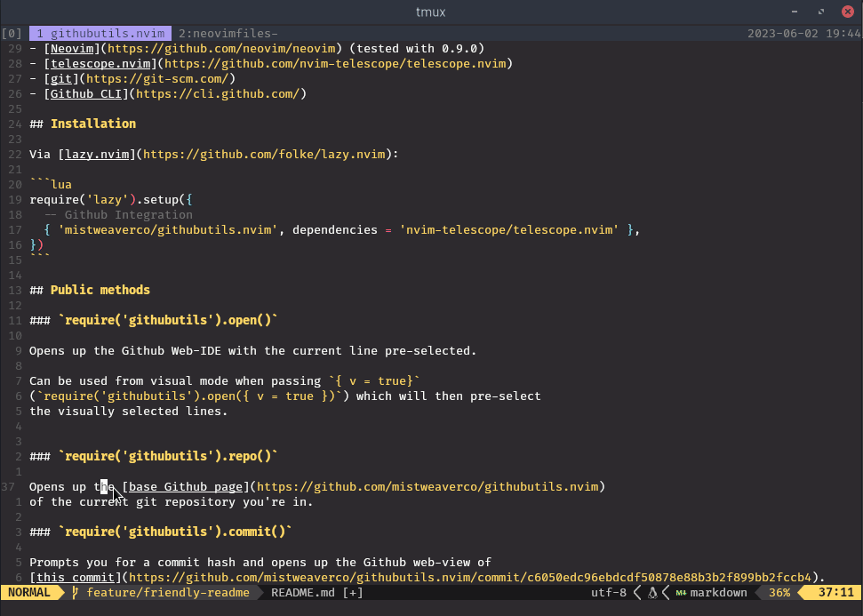
Task: Click the feature/friendly-readme branch name
Action: [x=168, y=592]
